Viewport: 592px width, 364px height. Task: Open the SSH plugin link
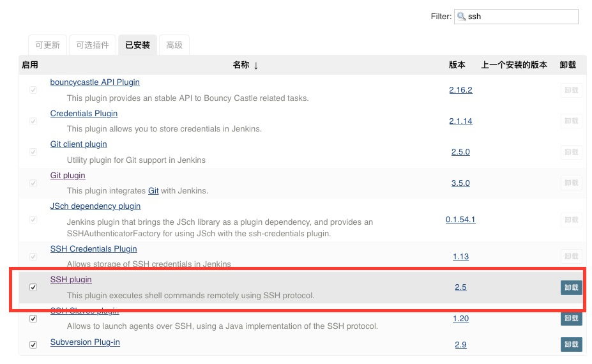pyautogui.click(x=71, y=280)
